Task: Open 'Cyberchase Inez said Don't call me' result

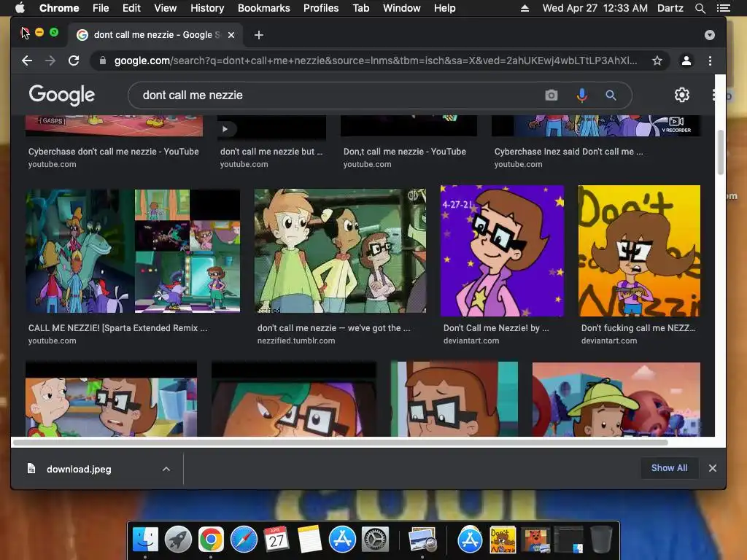Action: 568,152
